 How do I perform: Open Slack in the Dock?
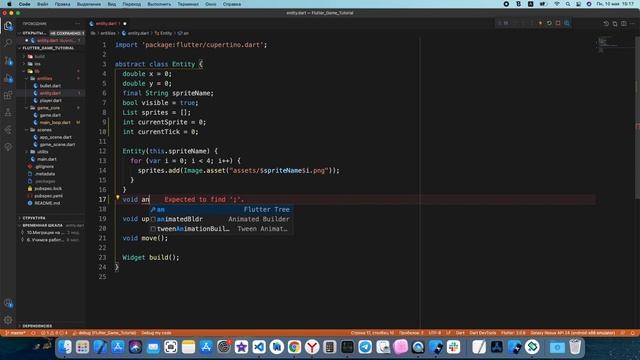pyautogui.click(x=453, y=347)
